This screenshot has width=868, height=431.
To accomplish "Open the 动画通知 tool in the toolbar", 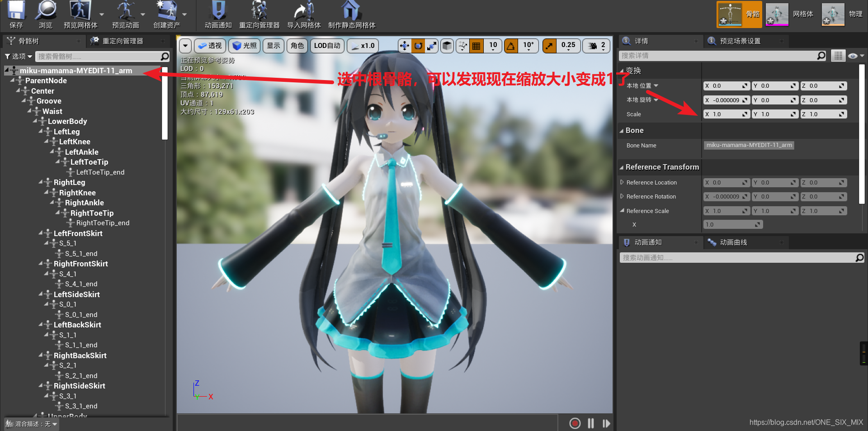I will (x=217, y=14).
